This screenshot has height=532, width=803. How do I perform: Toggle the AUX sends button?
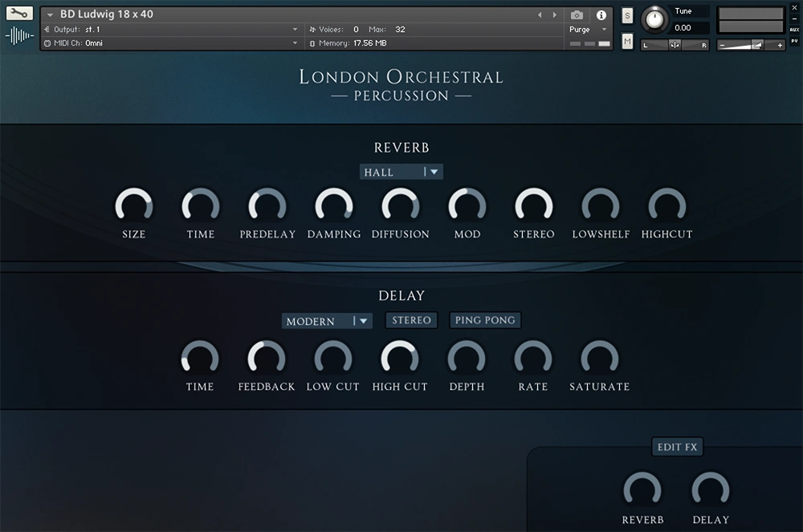pos(794,30)
